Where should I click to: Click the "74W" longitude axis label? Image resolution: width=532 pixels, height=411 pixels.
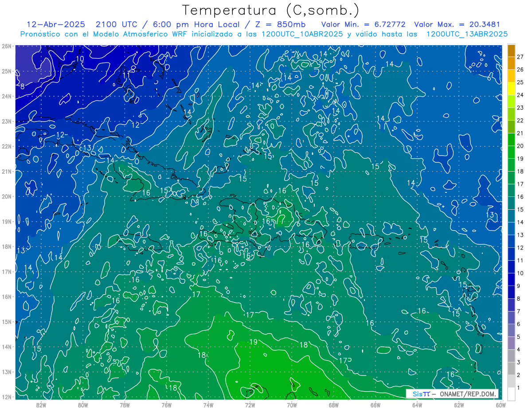pos(208,405)
